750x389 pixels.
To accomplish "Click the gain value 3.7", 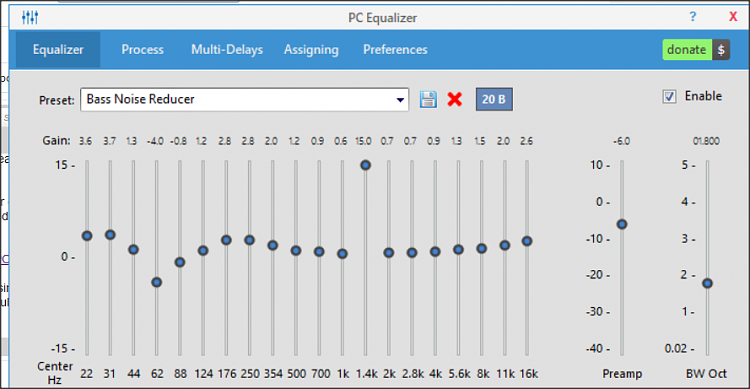I will tap(110, 141).
